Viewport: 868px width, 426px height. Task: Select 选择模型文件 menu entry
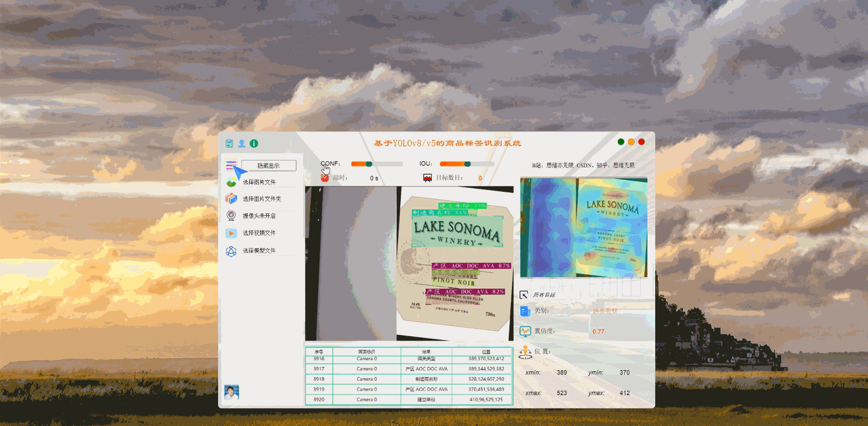click(259, 251)
